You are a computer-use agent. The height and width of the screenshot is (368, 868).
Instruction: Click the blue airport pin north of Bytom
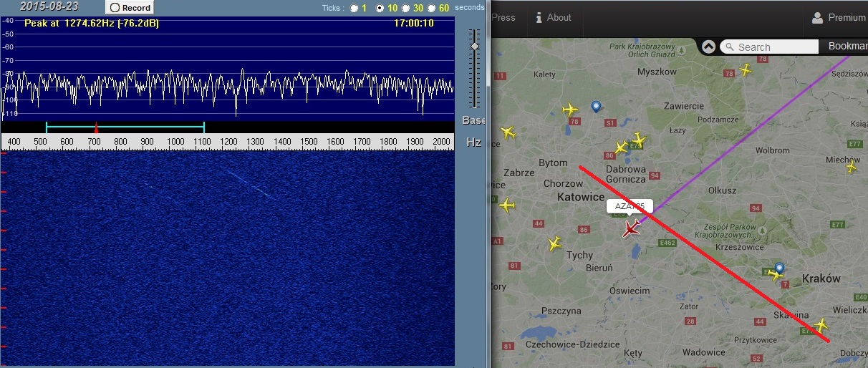(x=596, y=107)
